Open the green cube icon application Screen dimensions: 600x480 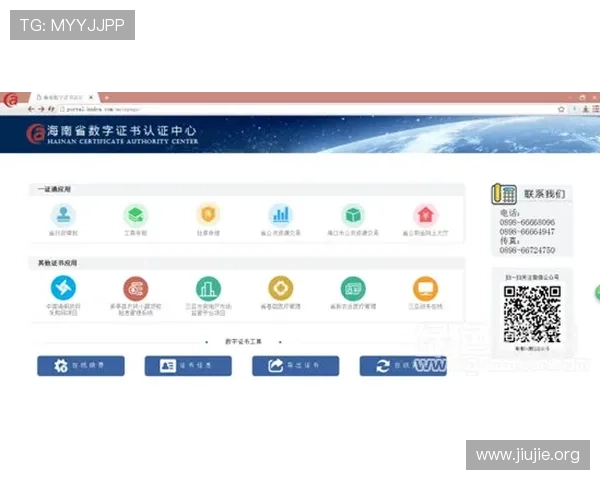pos(353,215)
